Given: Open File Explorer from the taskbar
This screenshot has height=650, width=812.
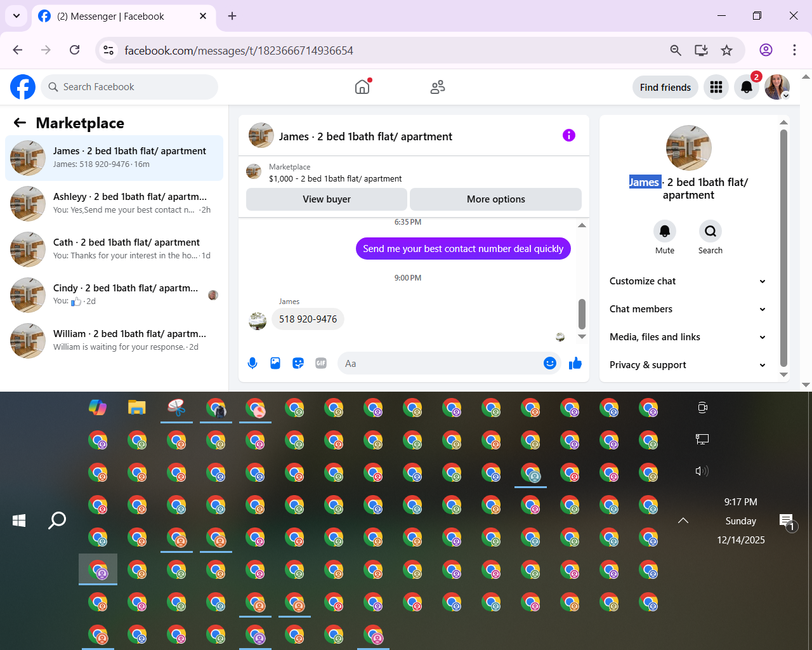Looking at the screenshot, I should coord(137,408).
